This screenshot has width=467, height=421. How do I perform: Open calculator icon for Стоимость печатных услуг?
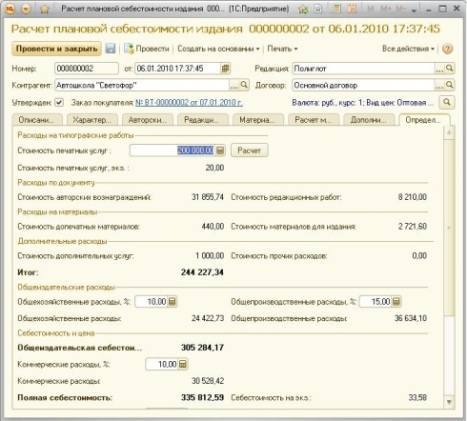(x=220, y=150)
